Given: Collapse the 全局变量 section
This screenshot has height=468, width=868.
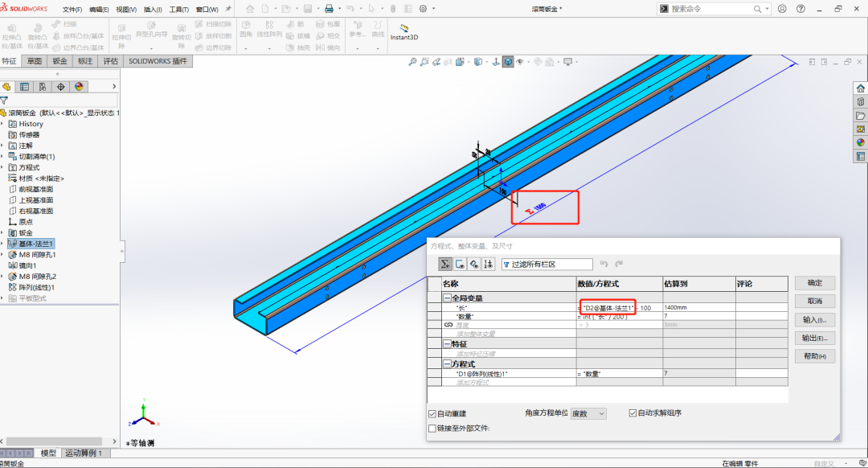Looking at the screenshot, I should [x=447, y=298].
